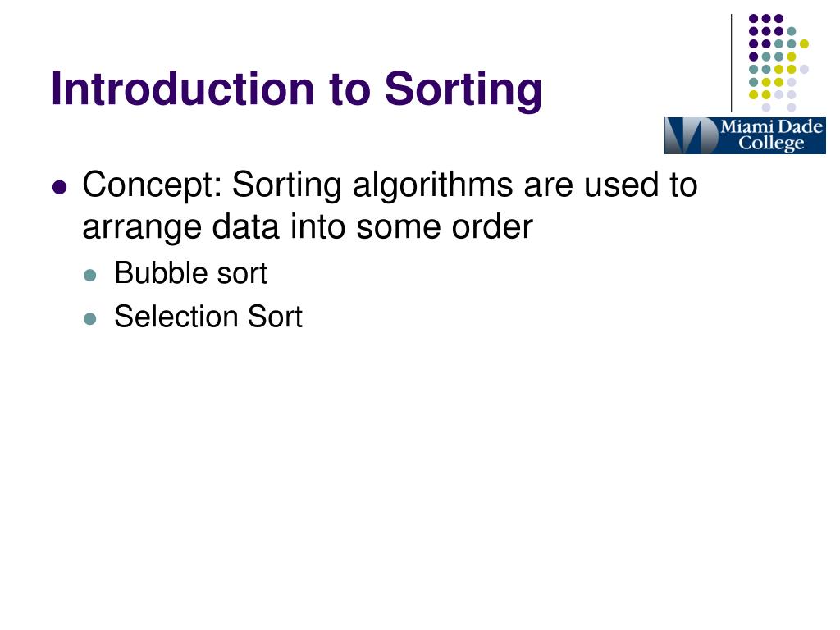Screen dimensions: 840x630
Task: Click the word Introduction in the title
Action: pos(182,89)
